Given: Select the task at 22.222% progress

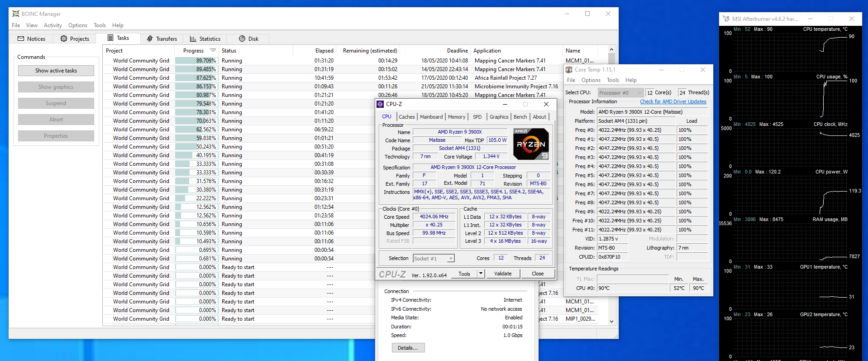Looking at the screenshot, I should pos(239,198).
